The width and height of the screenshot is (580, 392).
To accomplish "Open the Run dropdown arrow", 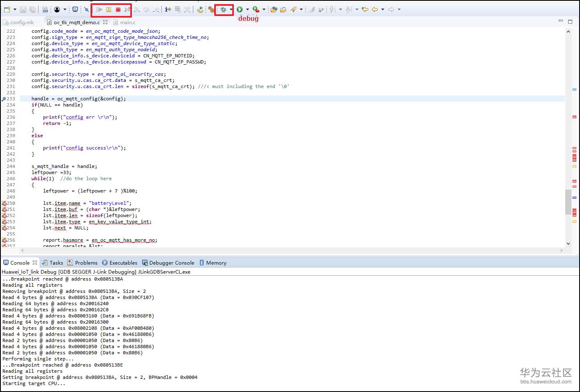I will tap(247, 9).
